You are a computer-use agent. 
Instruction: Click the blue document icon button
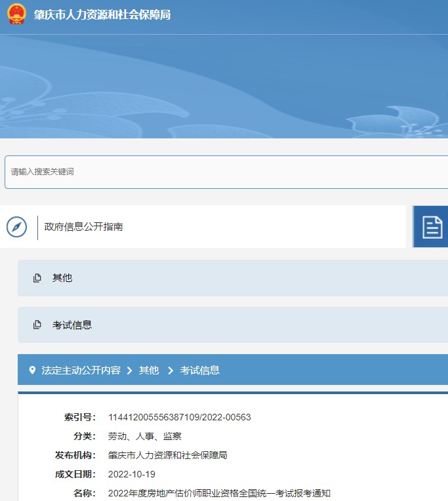click(x=432, y=227)
